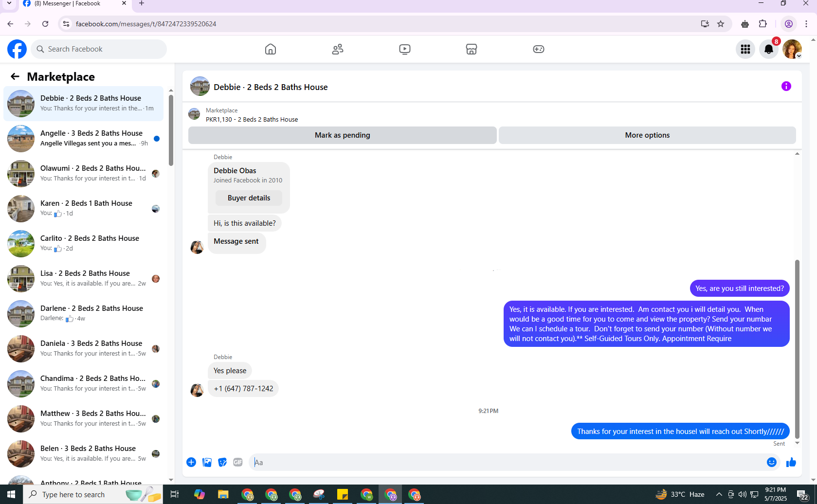Open the Chandima 2 Beds 2 Baths conversation

tap(83, 383)
